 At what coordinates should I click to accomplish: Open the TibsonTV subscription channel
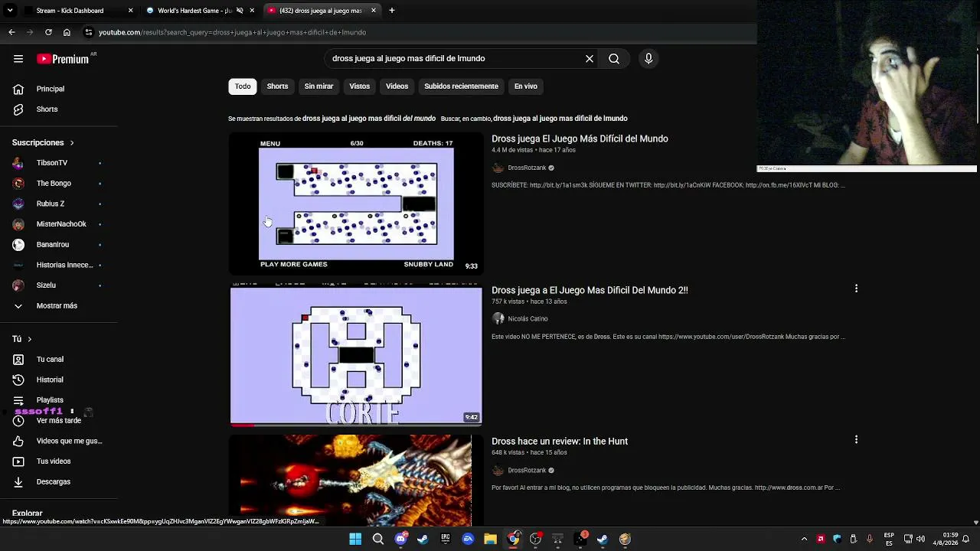54,163
